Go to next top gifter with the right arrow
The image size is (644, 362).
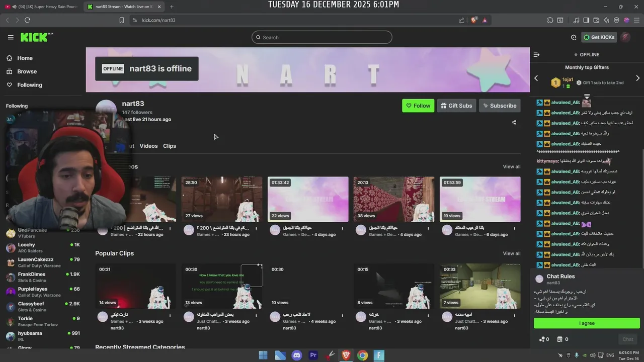click(x=638, y=78)
